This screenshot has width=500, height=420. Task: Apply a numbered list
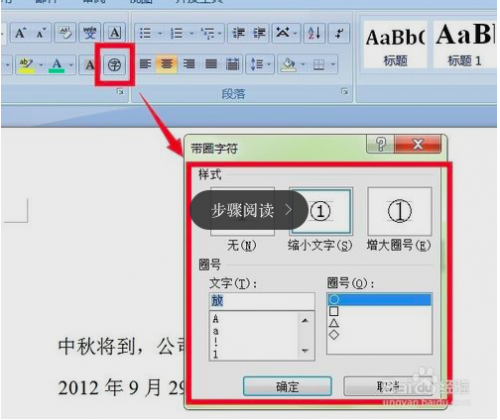coord(176,33)
